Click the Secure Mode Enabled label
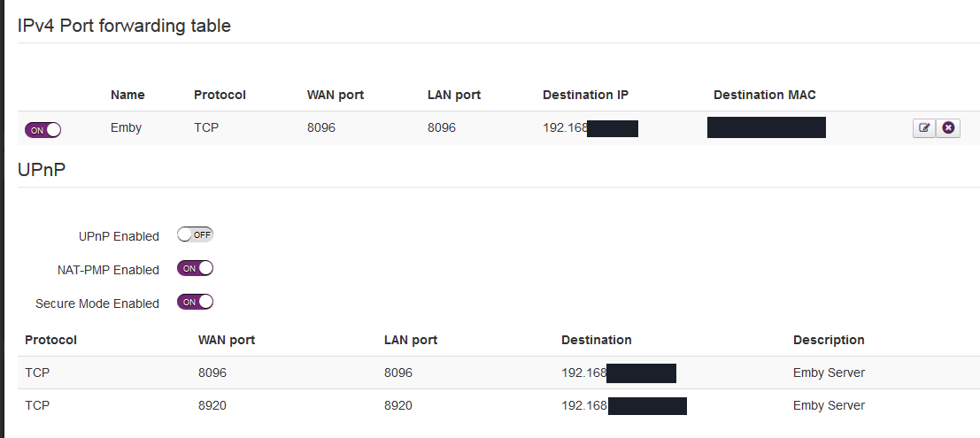980x438 pixels. point(97,304)
